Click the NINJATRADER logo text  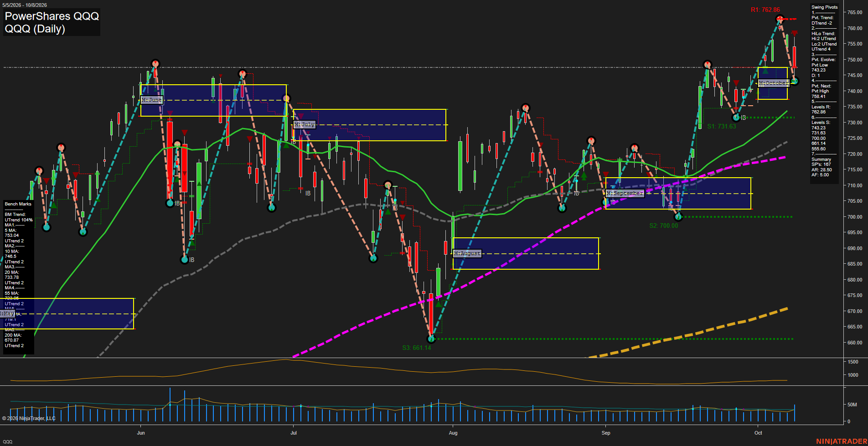pos(842,441)
